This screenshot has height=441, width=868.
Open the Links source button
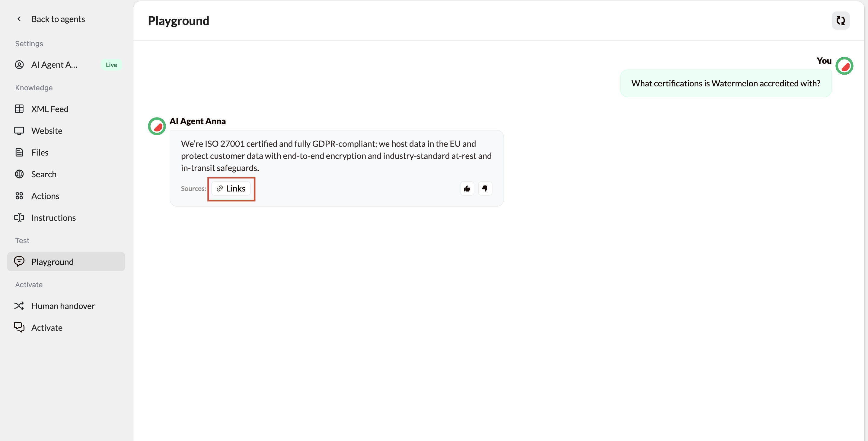point(231,188)
